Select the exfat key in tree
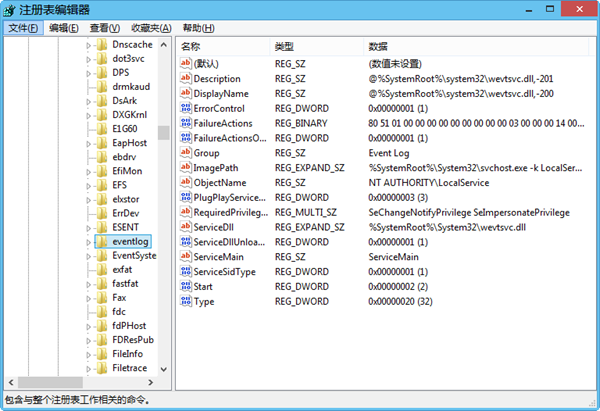Image resolution: width=600 pixels, height=411 pixels. (122, 269)
